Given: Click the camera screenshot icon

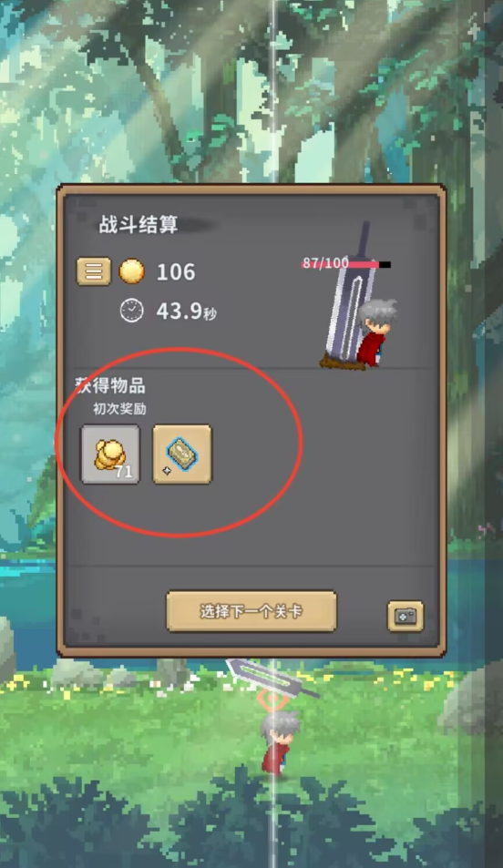Looking at the screenshot, I should (x=405, y=616).
